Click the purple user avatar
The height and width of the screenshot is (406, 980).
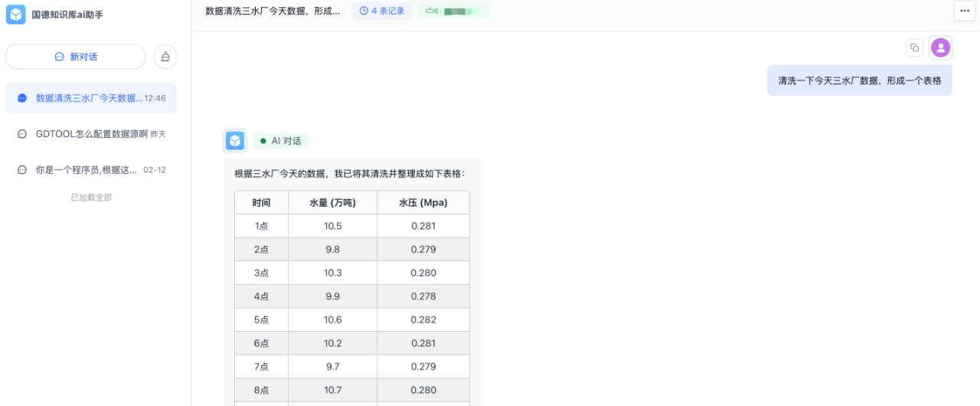click(x=940, y=47)
